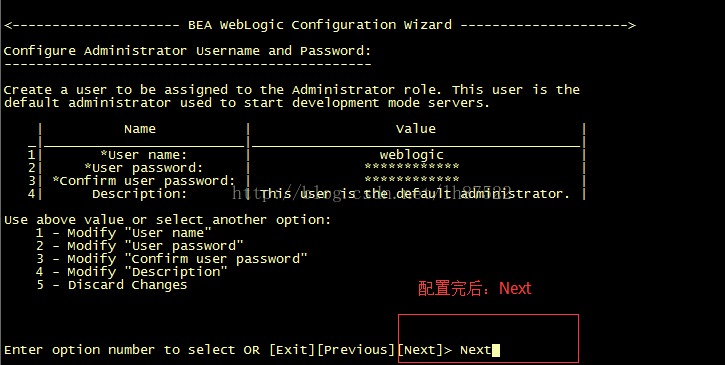725x365 pixels.
Task: Select option 4 Modify "Description"
Action: [x=131, y=272]
